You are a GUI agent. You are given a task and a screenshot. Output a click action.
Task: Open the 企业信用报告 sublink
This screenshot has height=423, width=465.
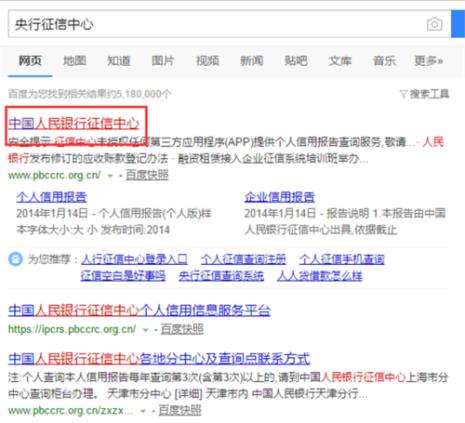[279, 197]
